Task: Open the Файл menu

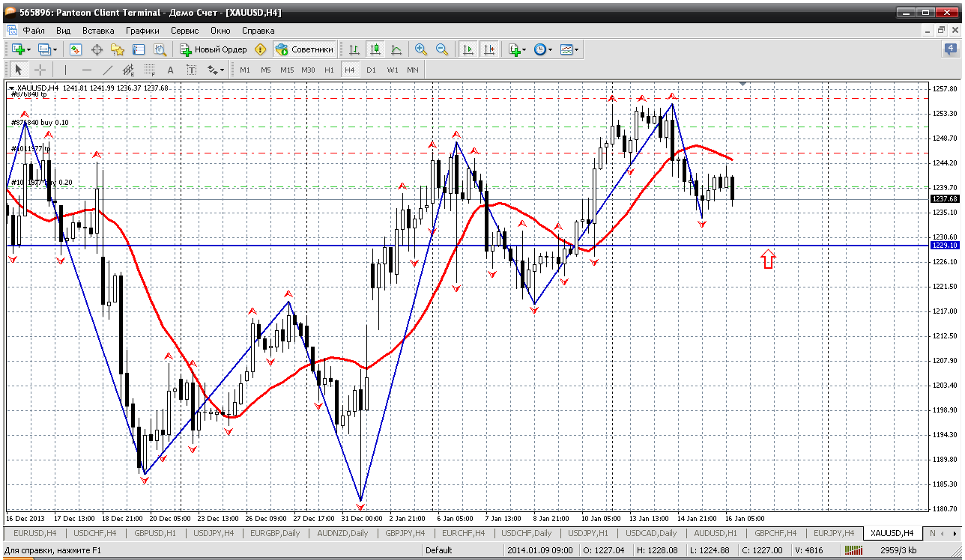Action: click(34, 31)
